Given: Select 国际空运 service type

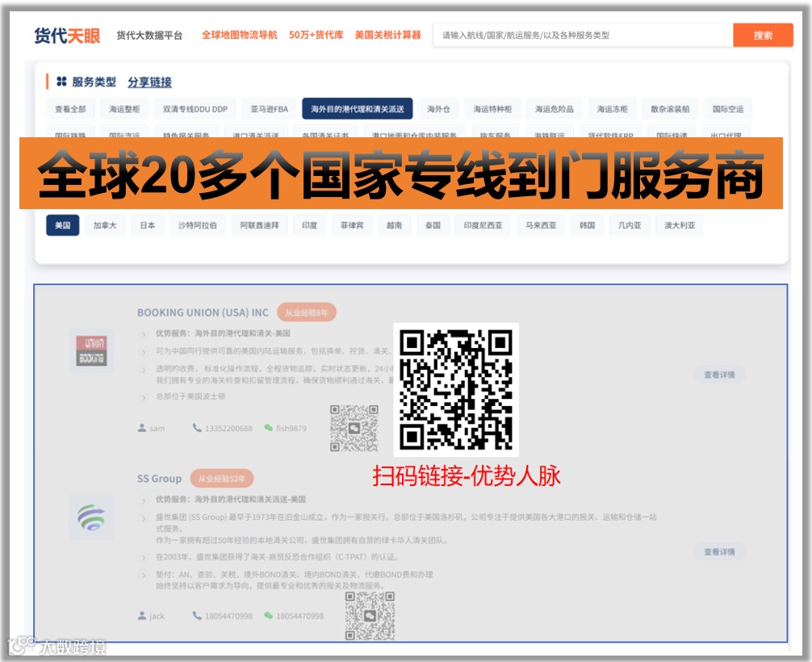Looking at the screenshot, I should [727, 109].
